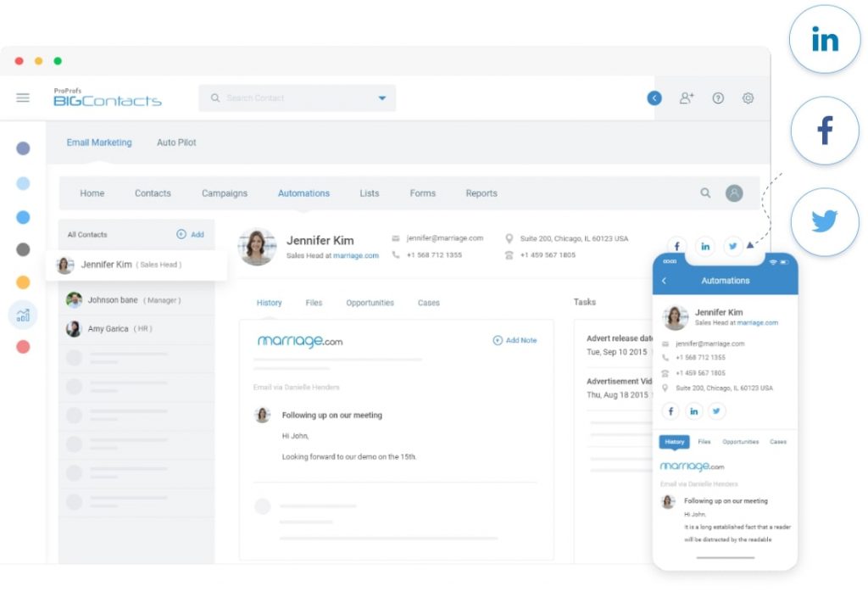Tap marriage.com link in mobile view
868x592 pixels.
pyautogui.click(x=757, y=323)
